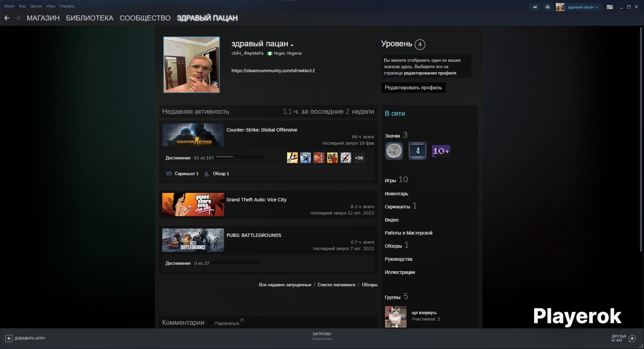
Task: Click the ДОБАВИТЬ ИГРУ label
Action: pyautogui.click(x=30, y=338)
